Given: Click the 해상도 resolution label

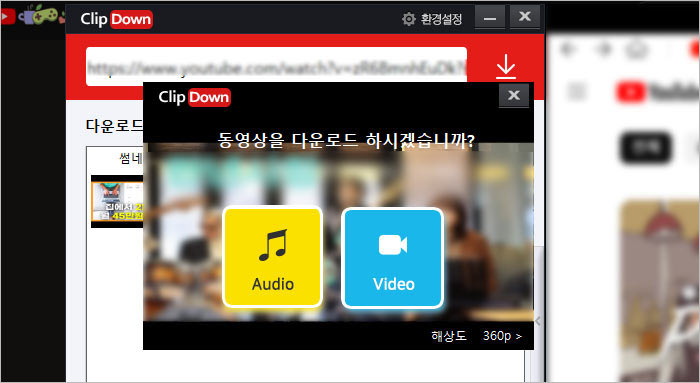Looking at the screenshot, I should click(449, 336).
